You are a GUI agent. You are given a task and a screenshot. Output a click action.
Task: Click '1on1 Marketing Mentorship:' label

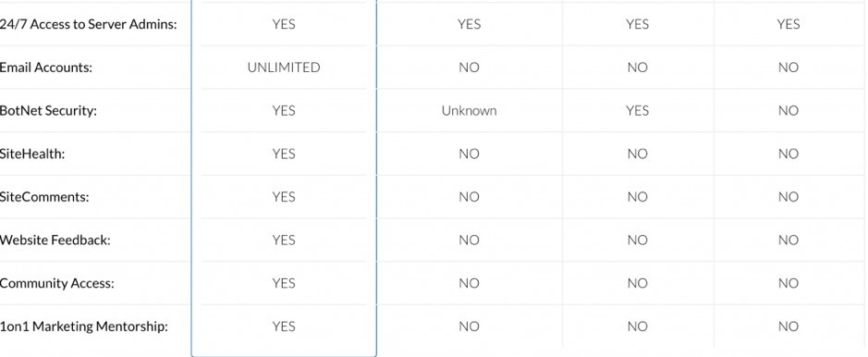(x=83, y=326)
